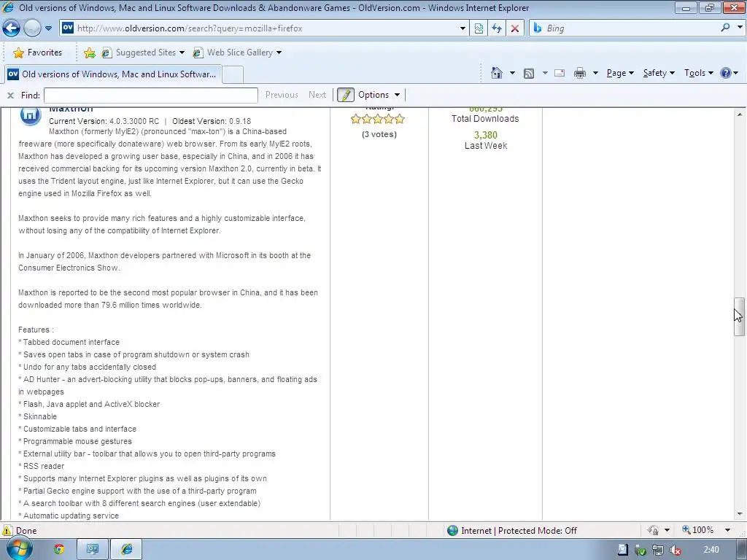This screenshot has width=747, height=560.
Task: Click the status bar warning icon
Action: tap(7, 531)
